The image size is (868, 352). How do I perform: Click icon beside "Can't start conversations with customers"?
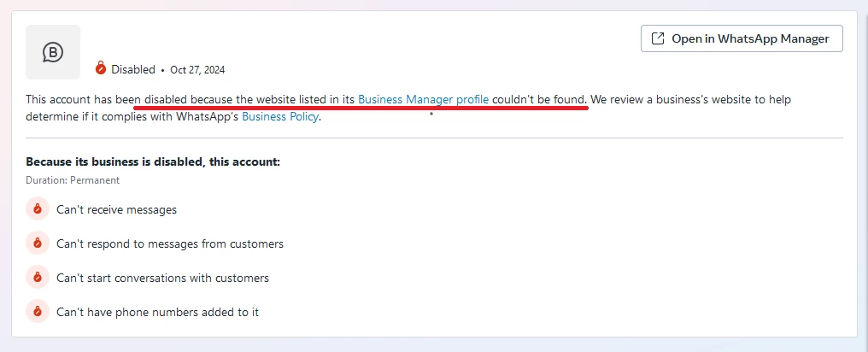pyautogui.click(x=38, y=278)
